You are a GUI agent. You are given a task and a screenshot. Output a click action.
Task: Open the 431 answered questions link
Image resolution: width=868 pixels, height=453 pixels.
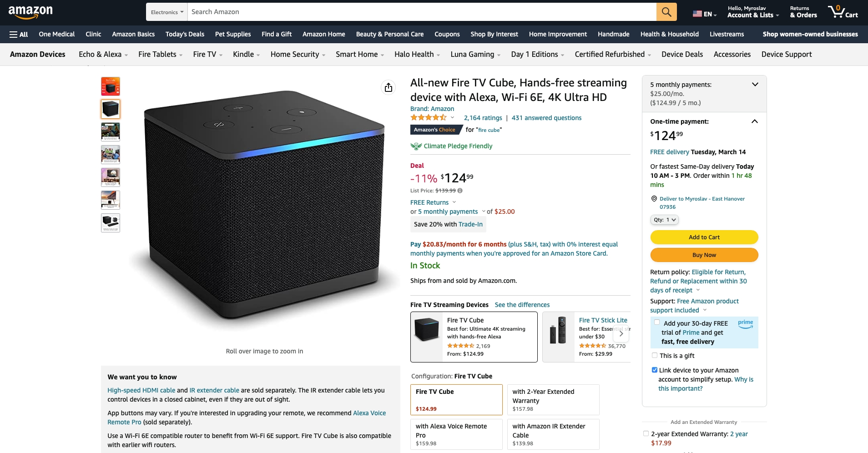click(x=546, y=118)
